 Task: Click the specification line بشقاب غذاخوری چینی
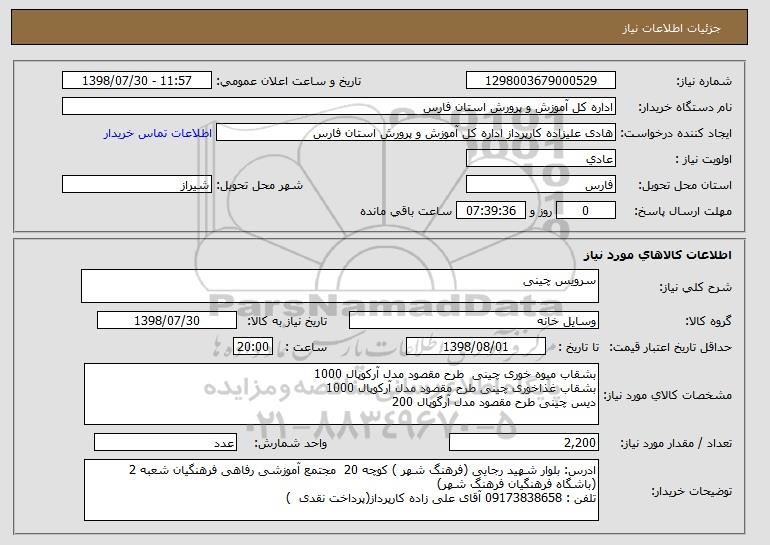461,388
